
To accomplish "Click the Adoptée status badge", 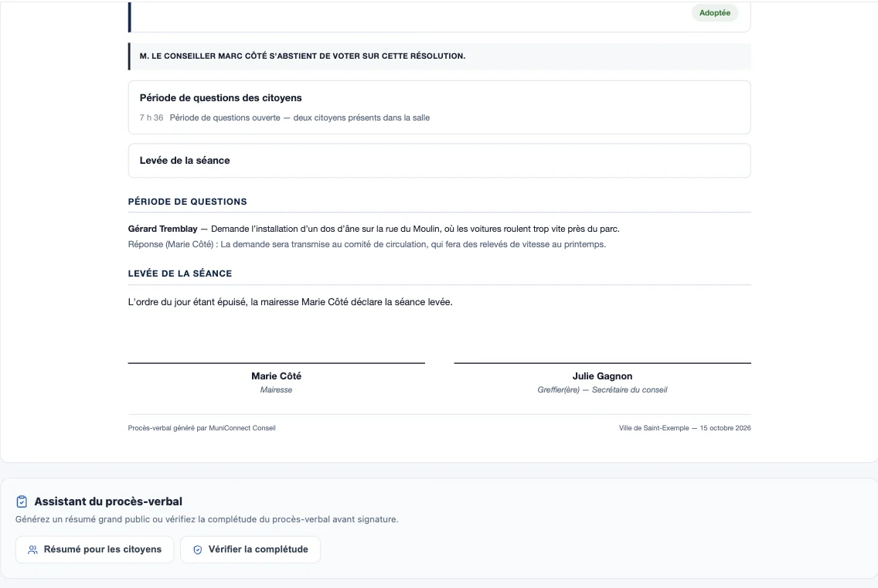I will (714, 13).
